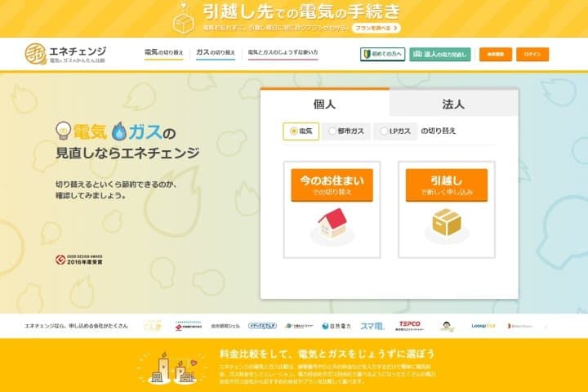588x392 pixels.
Task: Click the cardboard moving box icon
Action: (x=447, y=222)
